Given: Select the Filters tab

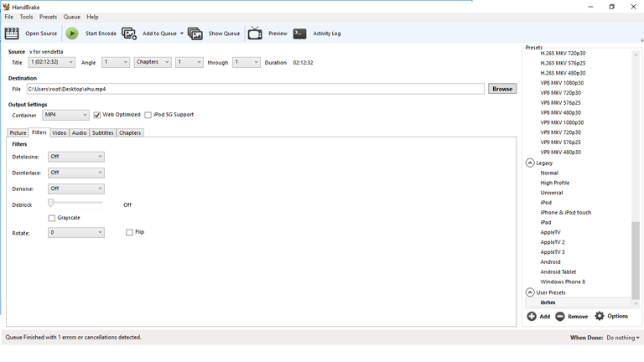Looking at the screenshot, I should point(39,132).
